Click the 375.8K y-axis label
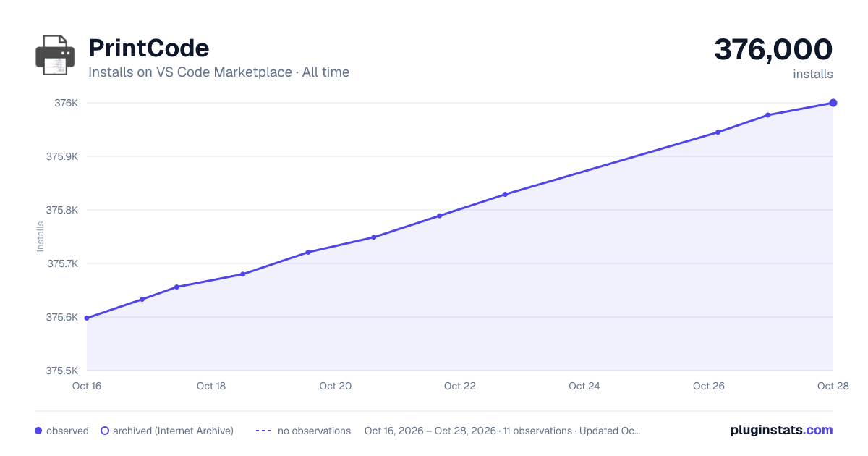This screenshot has height=456, width=868. tap(62, 210)
